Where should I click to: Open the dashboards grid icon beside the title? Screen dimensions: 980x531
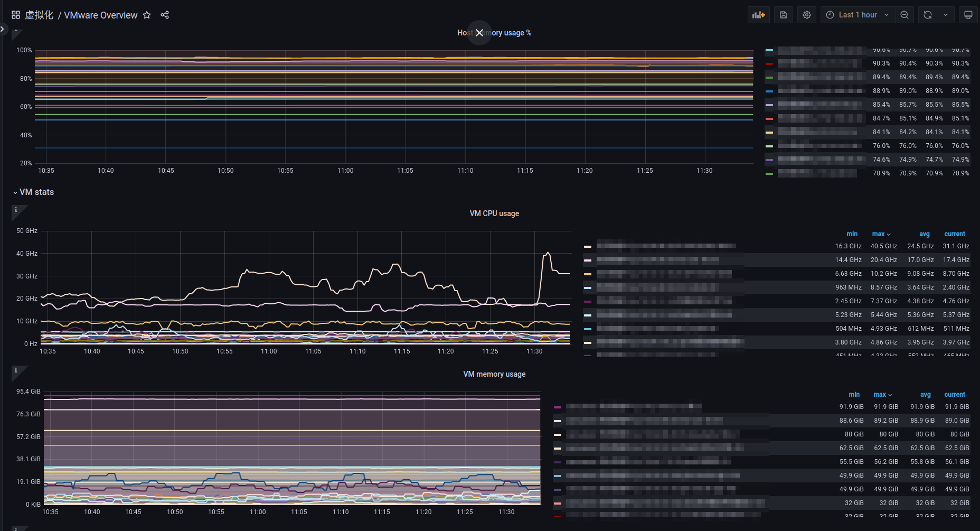click(x=16, y=15)
